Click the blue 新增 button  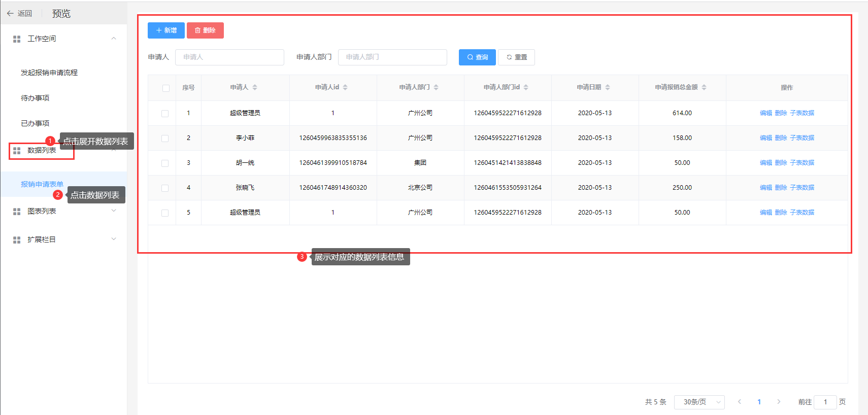[x=166, y=30]
